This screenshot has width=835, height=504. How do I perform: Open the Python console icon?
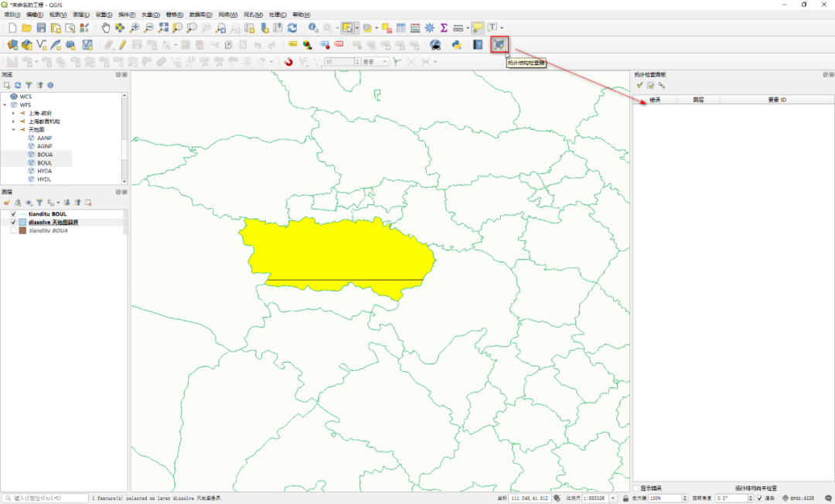click(457, 45)
